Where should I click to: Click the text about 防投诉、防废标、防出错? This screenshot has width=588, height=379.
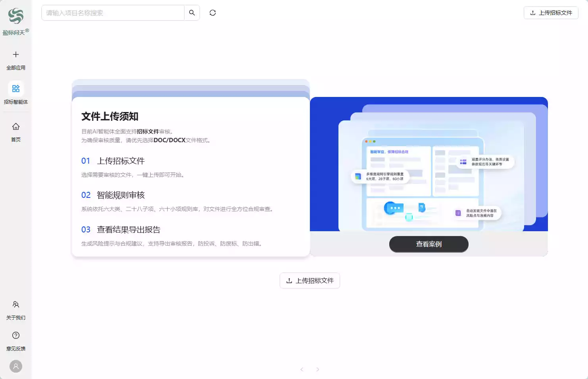point(173,244)
